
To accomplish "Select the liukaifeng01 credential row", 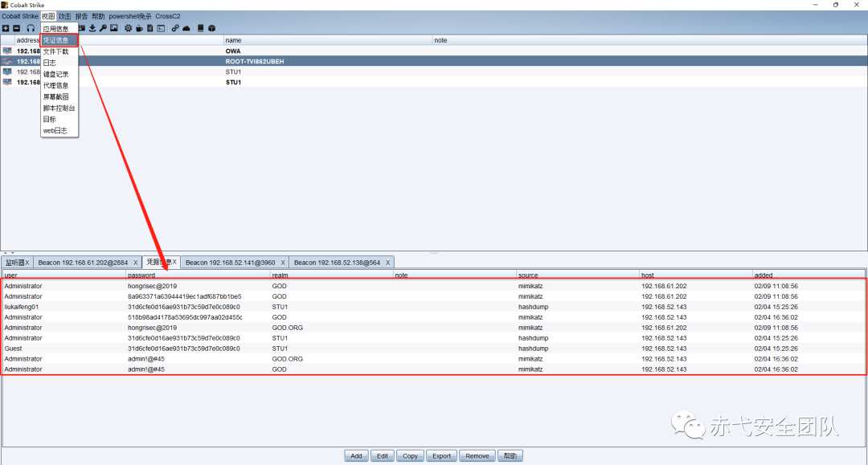I will pos(434,307).
